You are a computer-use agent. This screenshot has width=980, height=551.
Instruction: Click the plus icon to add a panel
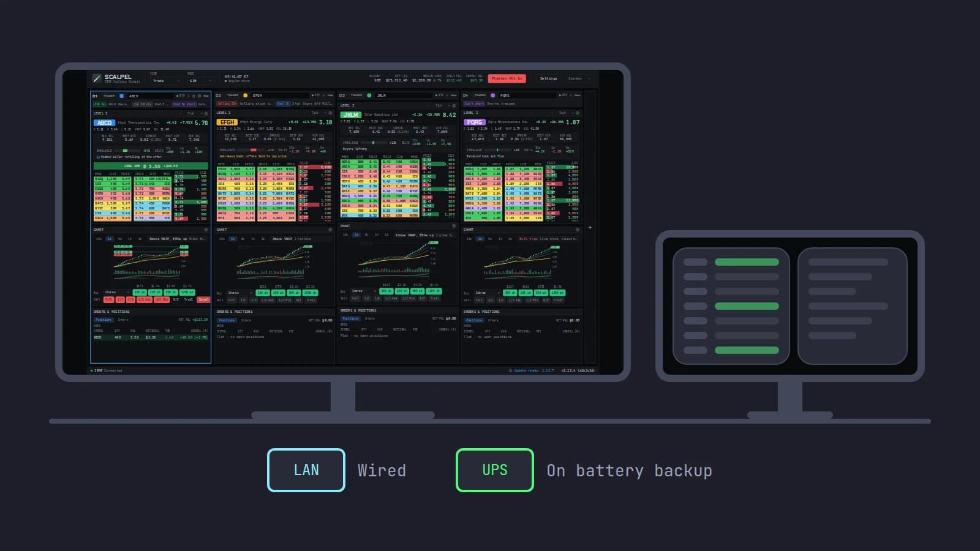point(590,227)
